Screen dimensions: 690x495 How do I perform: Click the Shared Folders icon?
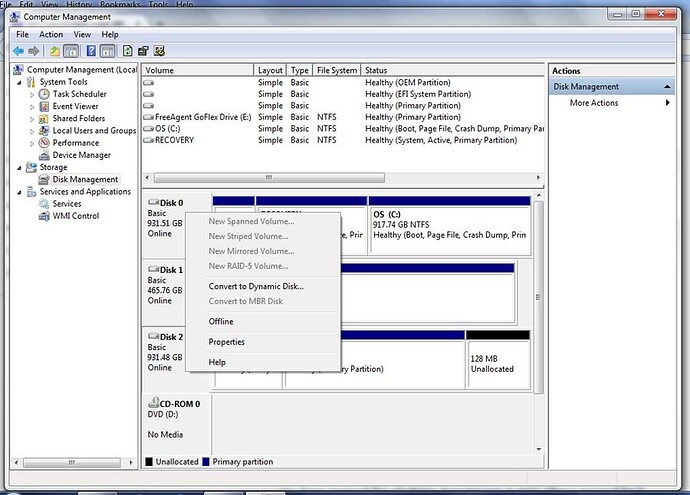pyautogui.click(x=44, y=119)
